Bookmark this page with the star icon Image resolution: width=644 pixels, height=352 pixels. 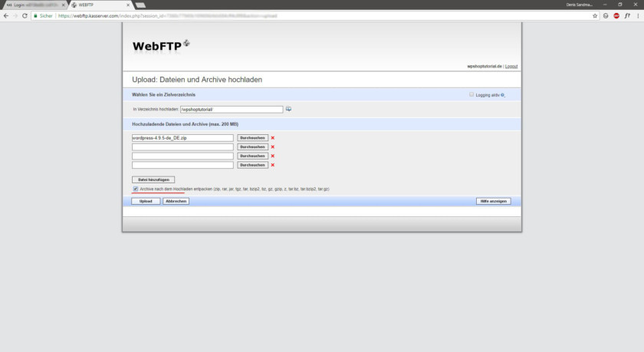595,15
